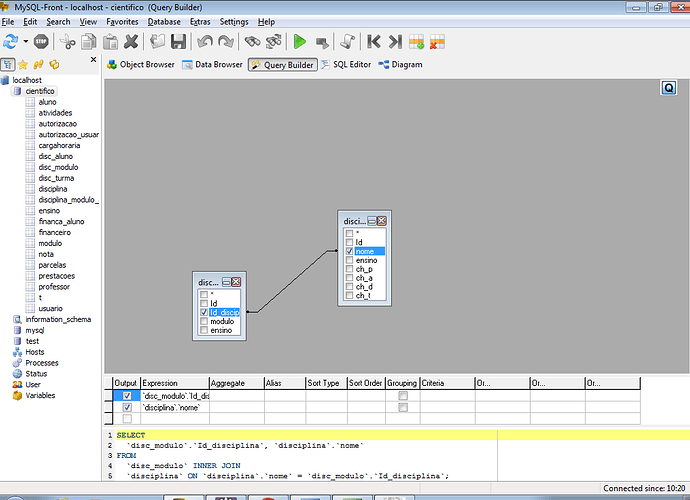Click the Q button in builder canvas
The width and height of the screenshot is (690, 500).
tap(669, 88)
